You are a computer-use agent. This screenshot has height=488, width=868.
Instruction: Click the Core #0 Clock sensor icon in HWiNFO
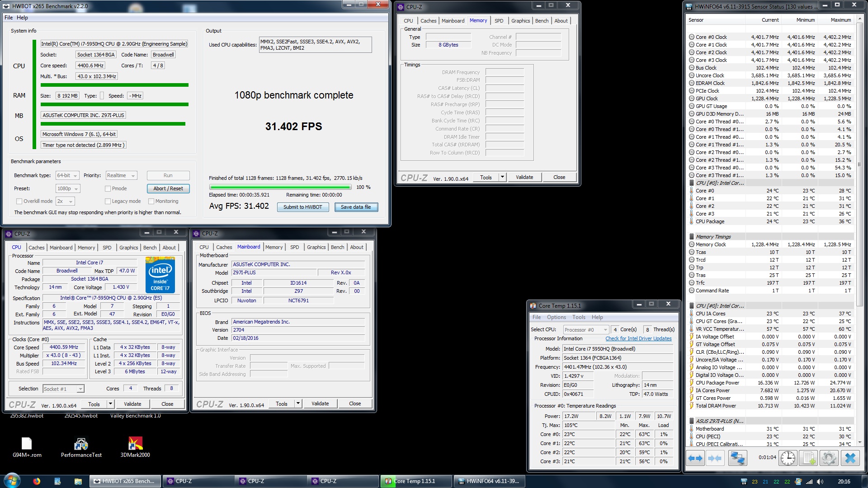click(691, 37)
